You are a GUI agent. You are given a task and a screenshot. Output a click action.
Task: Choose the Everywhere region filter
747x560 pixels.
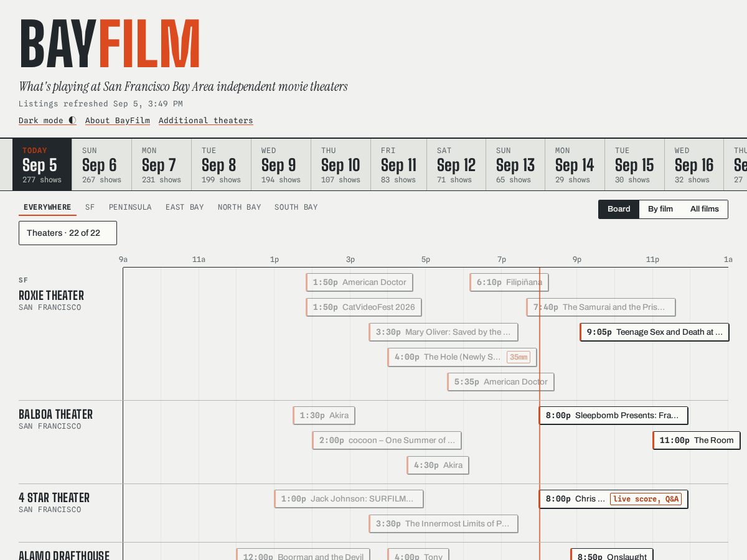point(47,207)
